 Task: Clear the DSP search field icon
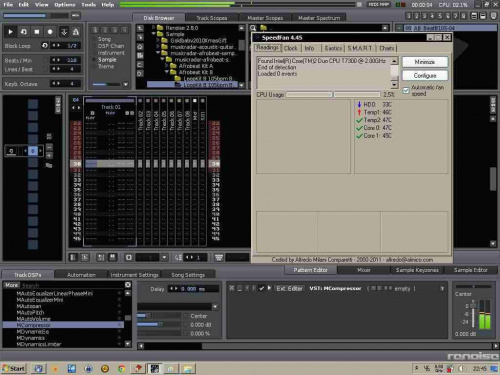coord(128,285)
